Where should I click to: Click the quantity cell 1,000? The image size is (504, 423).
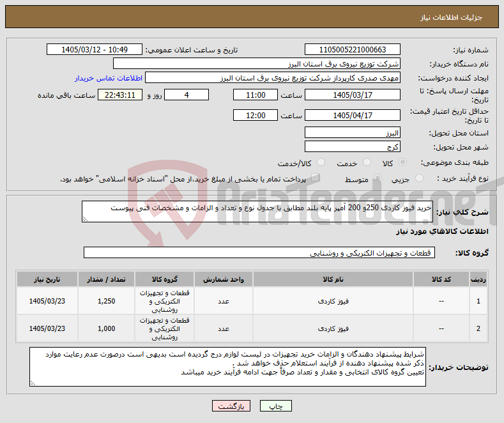(x=106, y=328)
